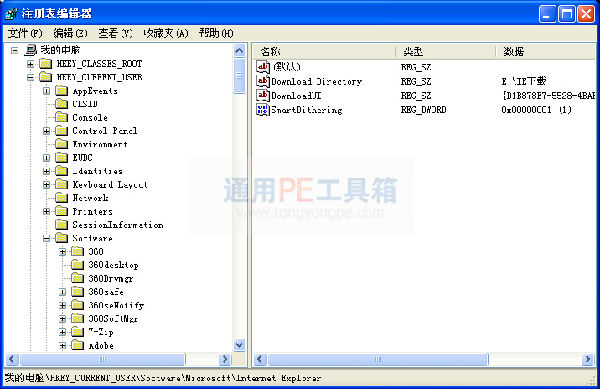
Task: Click tree pane scroll up arrow
Action: point(239,50)
